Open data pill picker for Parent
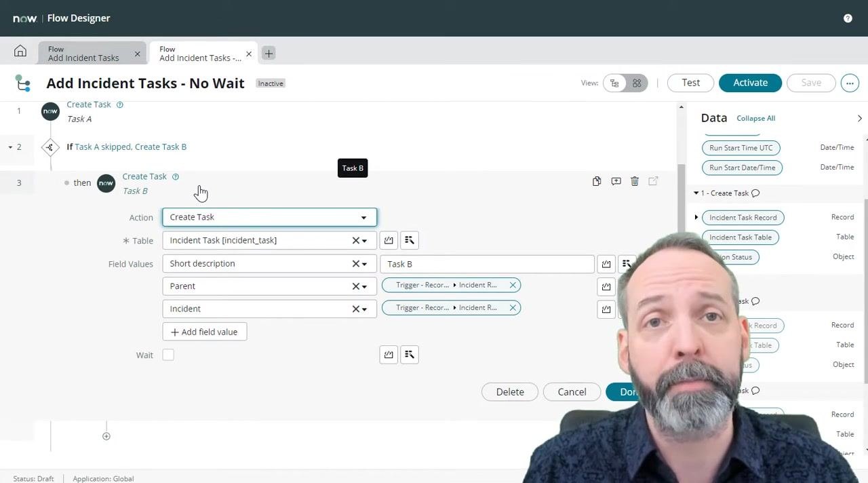The width and height of the screenshot is (868, 483). (x=606, y=286)
